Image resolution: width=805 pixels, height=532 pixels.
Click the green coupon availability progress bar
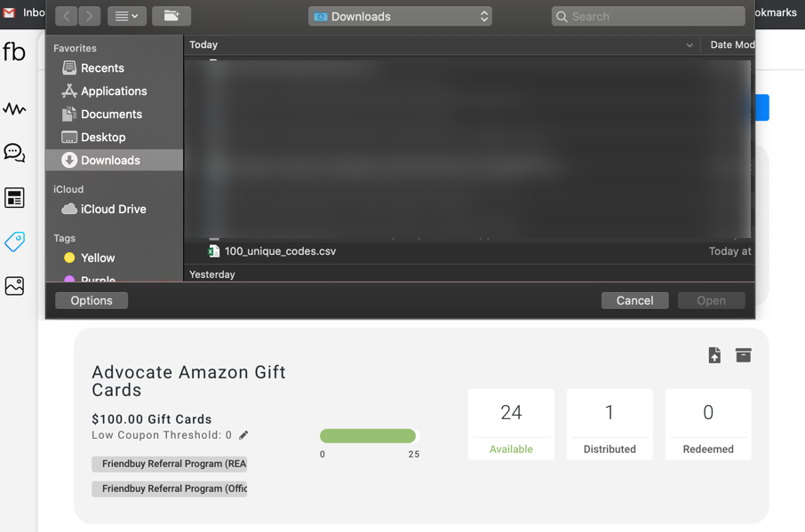(x=368, y=435)
